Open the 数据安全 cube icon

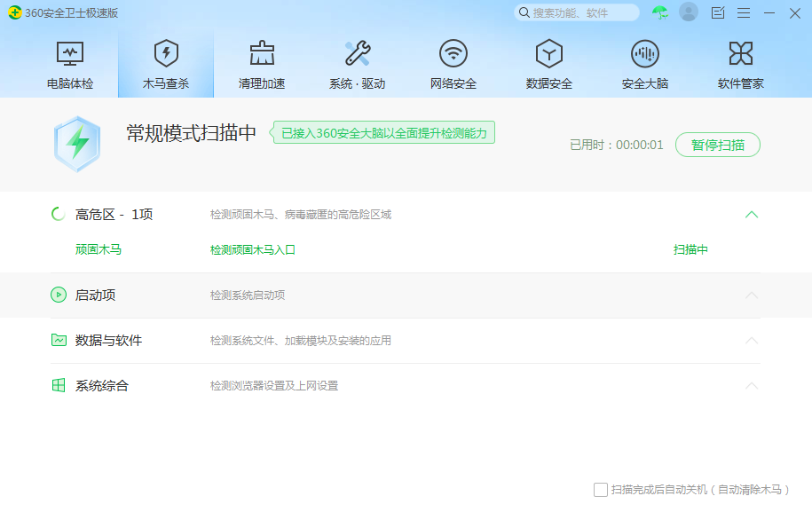click(549, 53)
